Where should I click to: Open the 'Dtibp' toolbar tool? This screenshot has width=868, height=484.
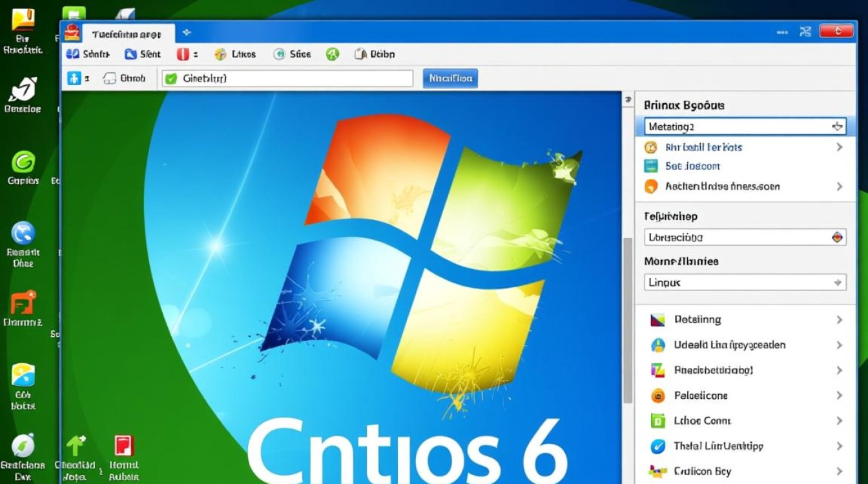tap(373, 54)
